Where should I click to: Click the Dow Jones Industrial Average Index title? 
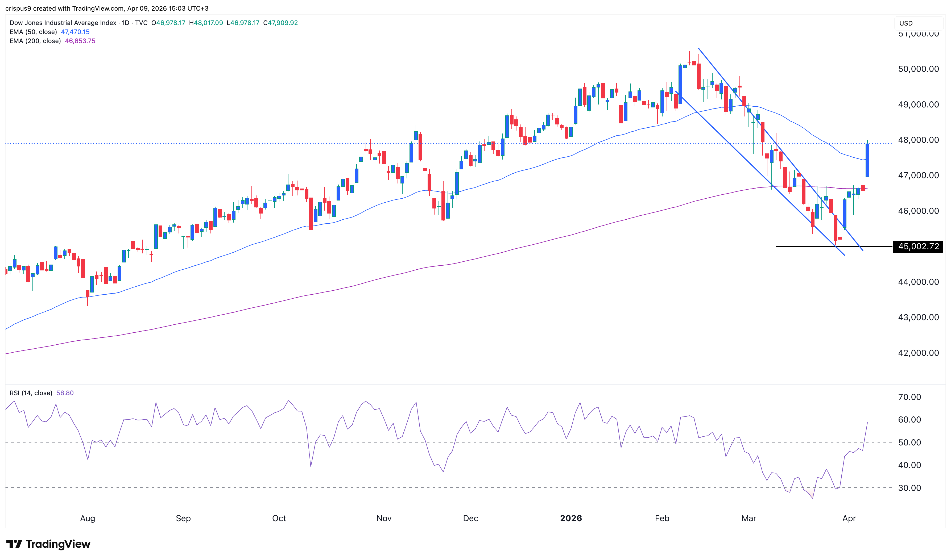(63, 23)
